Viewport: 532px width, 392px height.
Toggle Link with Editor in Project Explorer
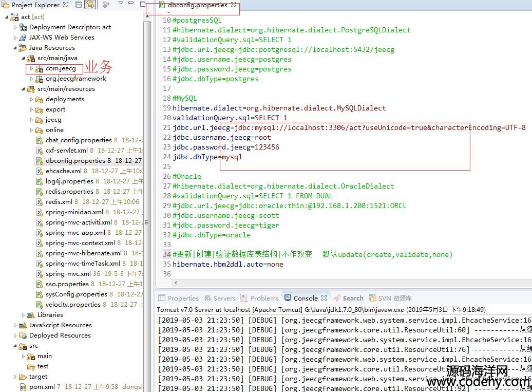90,5
